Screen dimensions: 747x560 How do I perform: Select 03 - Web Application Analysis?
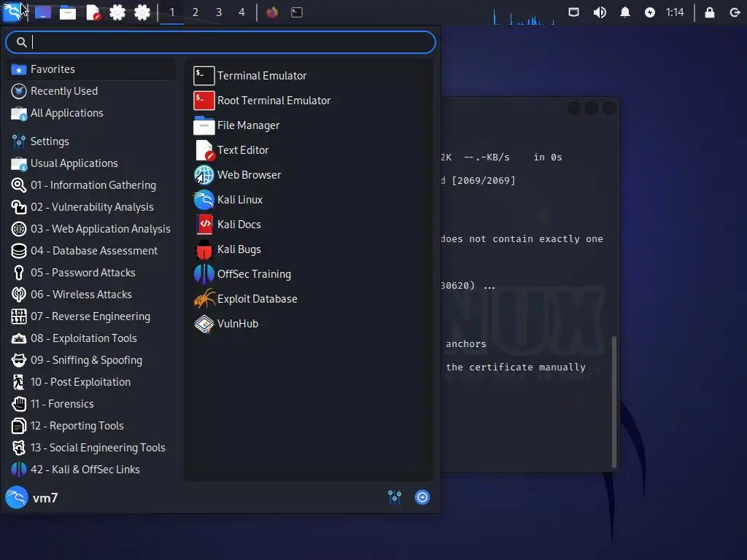pyautogui.click(x=91, y=229)
